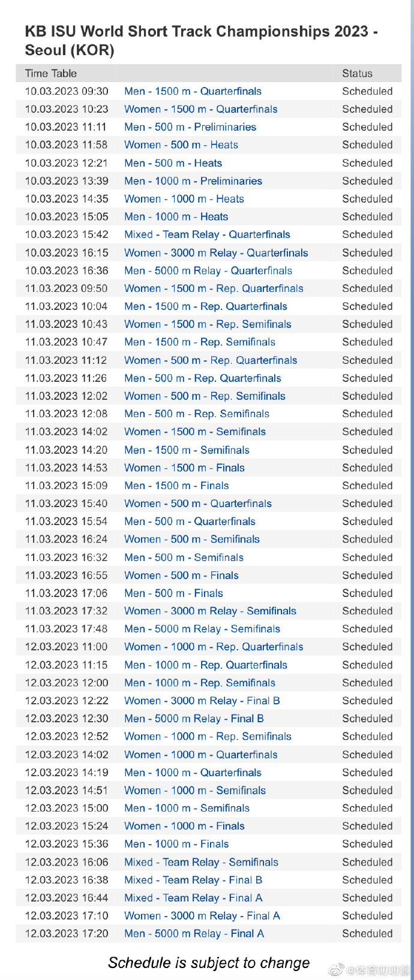Select Men - 1500 m - Finals event
The width and height of the screenshot is (414, 980).
pos(176,486)
